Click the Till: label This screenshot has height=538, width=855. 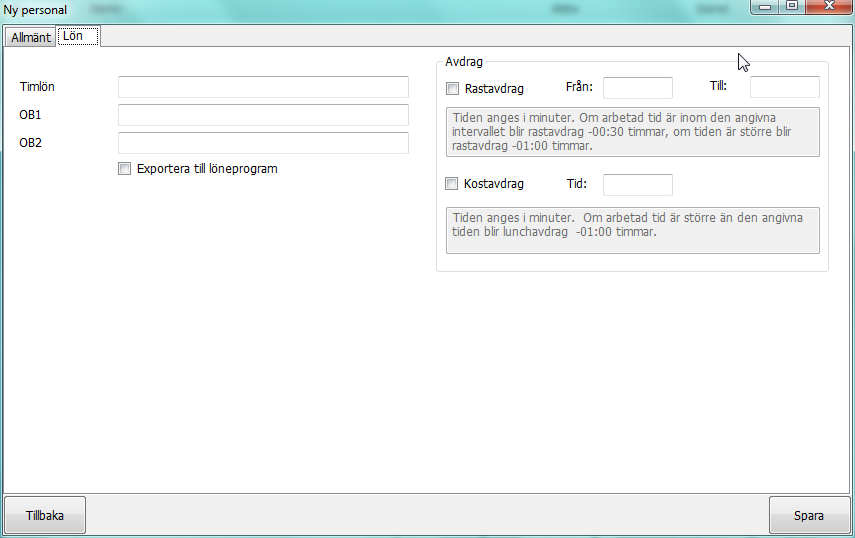(x=718, y=86)
